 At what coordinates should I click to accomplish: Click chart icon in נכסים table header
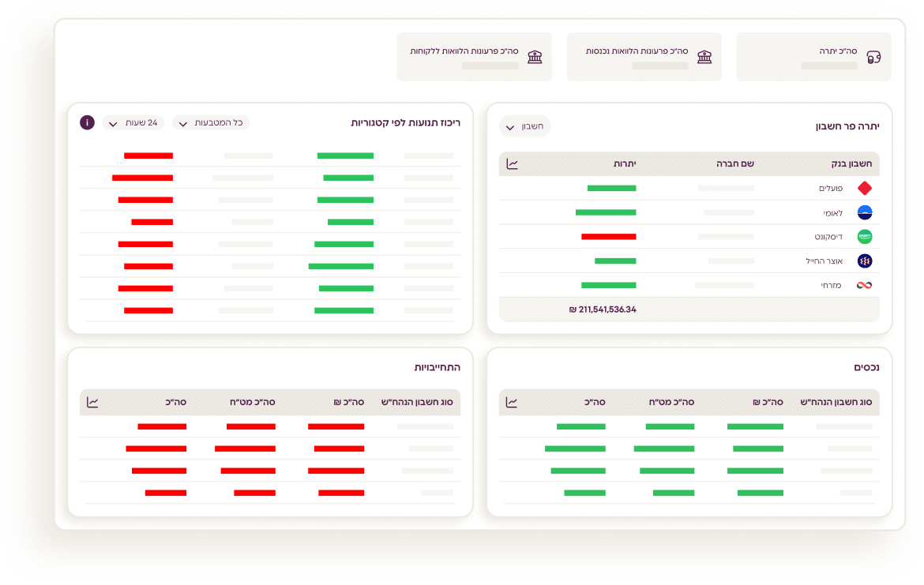[512, 403]
